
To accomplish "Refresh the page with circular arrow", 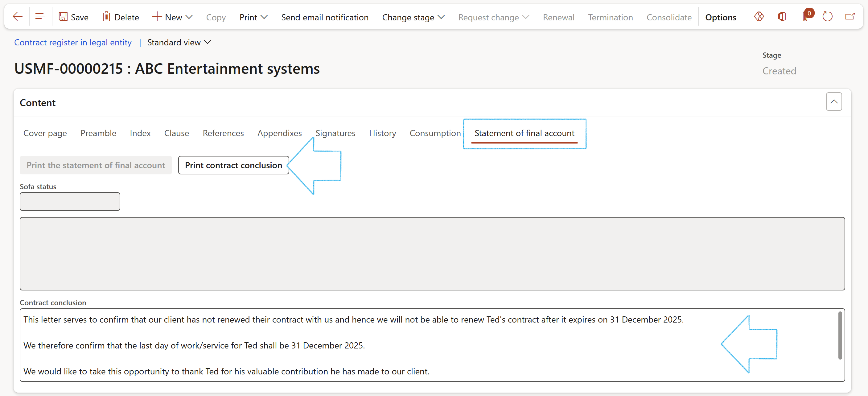I will coord(827,17).
